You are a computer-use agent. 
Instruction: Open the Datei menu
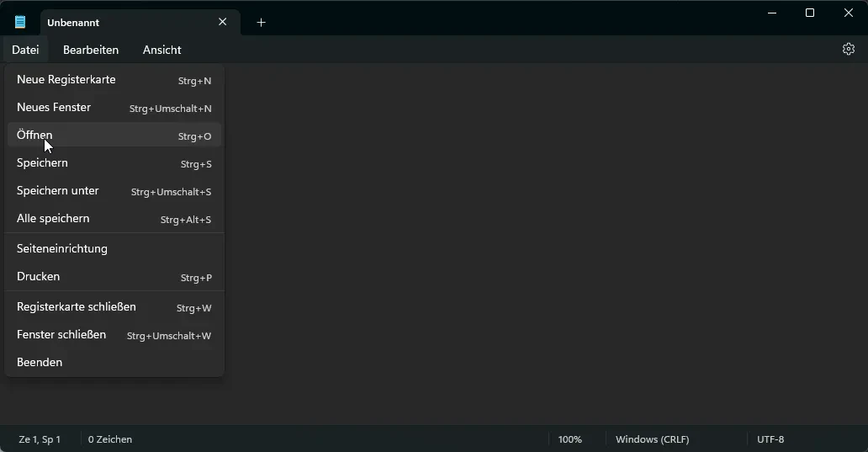coord(25,50)
